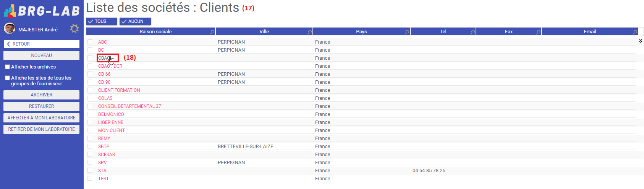Click the search icon in Tel column header
644x189 pixels.
[x=472, y=32]
